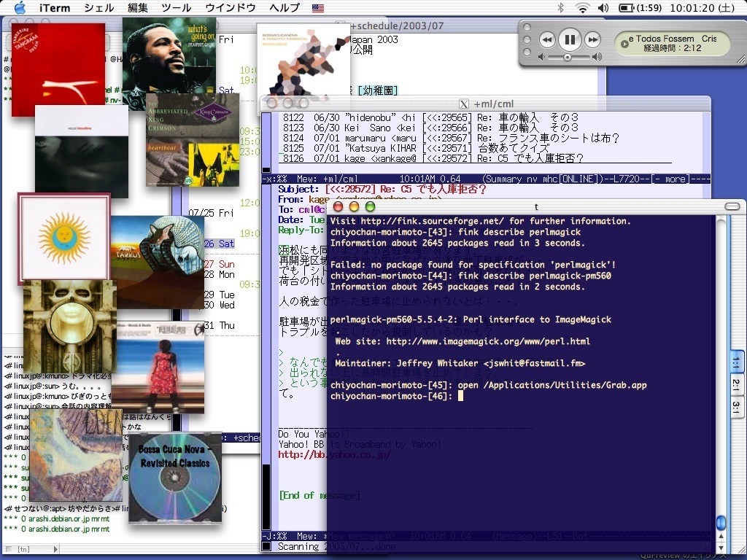Skip to next track in iTunes mini player

coord(592,39)
